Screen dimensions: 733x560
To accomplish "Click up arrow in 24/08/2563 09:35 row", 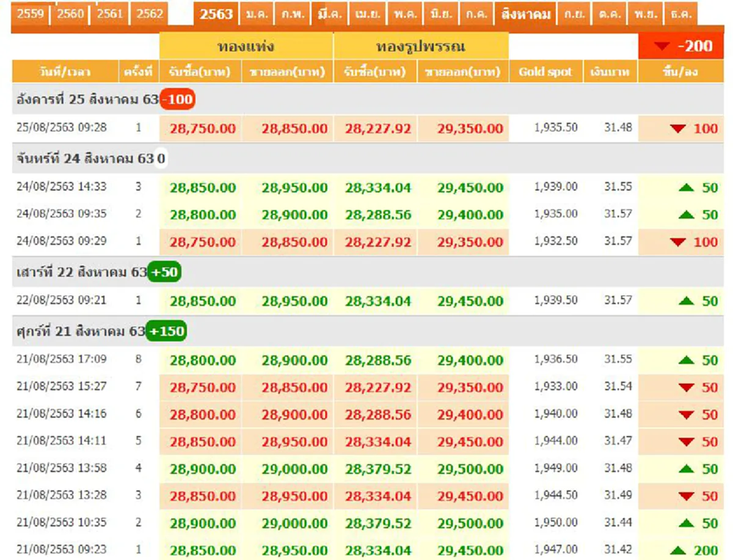I will pos(687,215).
